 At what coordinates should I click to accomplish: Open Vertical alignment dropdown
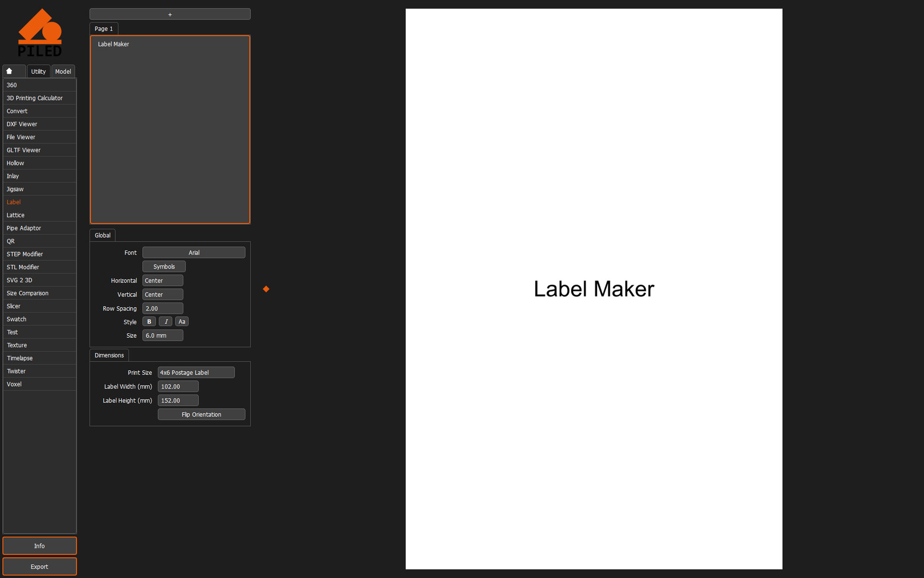(x=163, y=294)
